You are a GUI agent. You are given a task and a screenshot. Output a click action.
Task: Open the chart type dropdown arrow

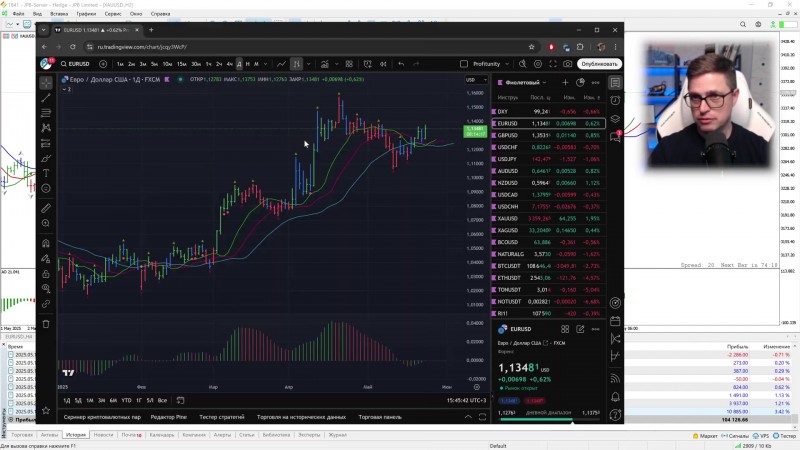tap(309, 64)
